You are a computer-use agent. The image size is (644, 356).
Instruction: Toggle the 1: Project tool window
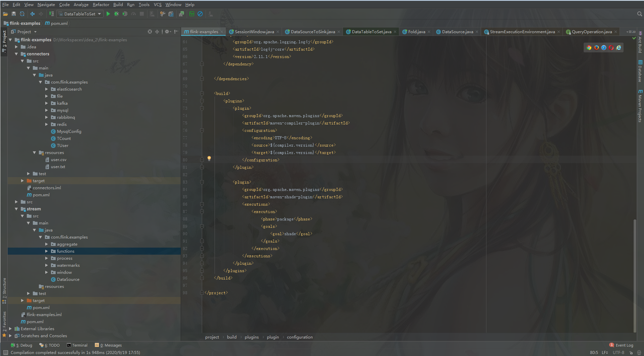click(4, 41)
